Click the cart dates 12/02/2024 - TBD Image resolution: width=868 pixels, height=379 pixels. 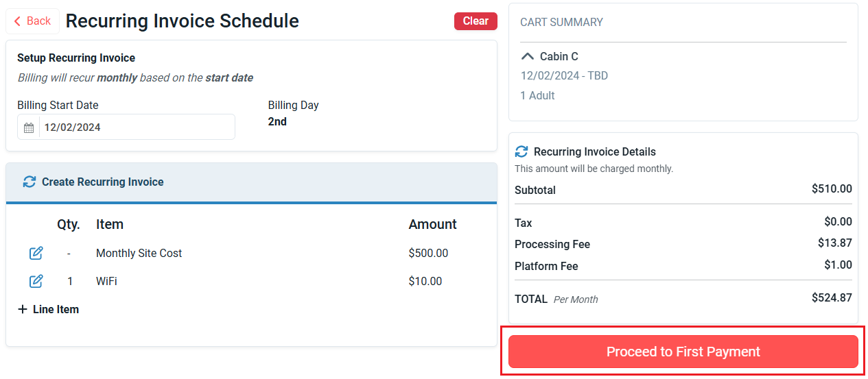point(564,76)
